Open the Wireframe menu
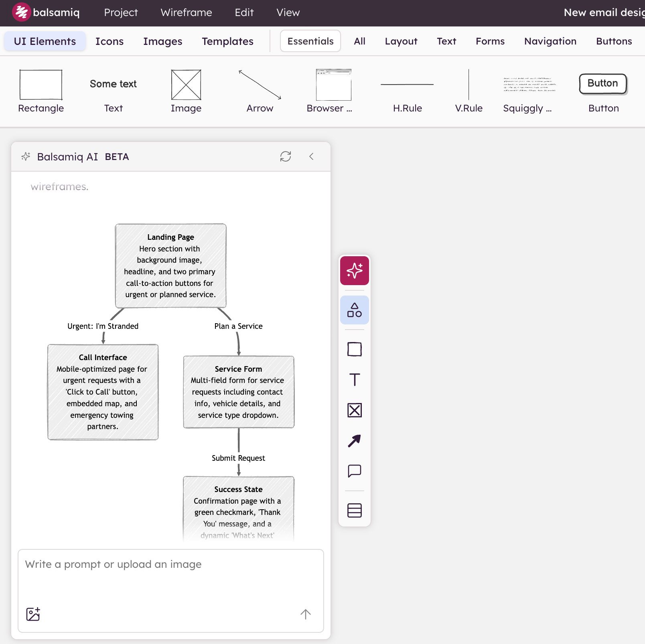 tap(186, 12)
